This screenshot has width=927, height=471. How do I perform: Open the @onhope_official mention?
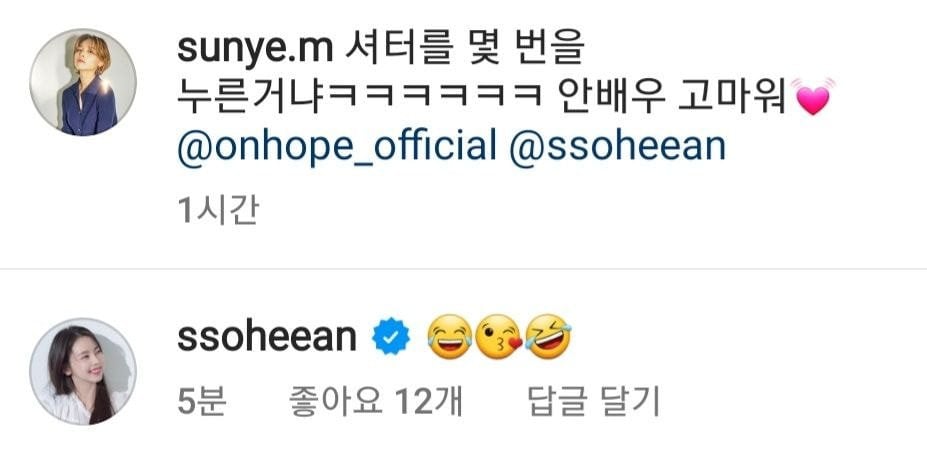tap(337, 146)
